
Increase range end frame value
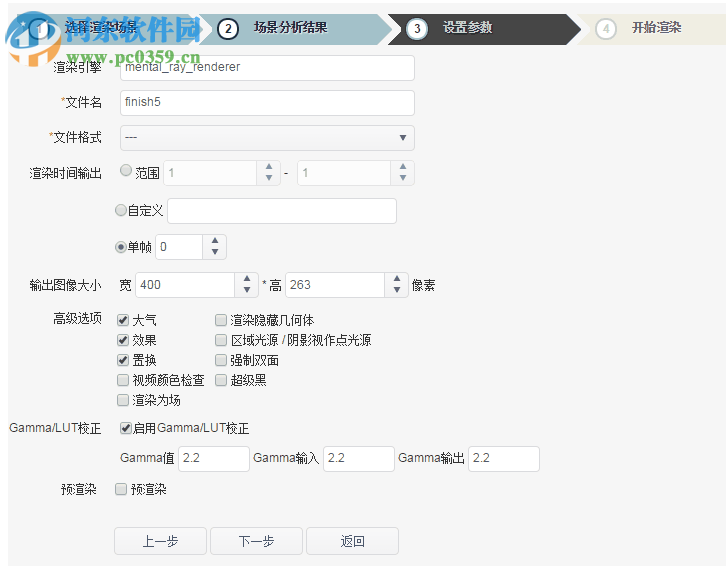[403, 167]
